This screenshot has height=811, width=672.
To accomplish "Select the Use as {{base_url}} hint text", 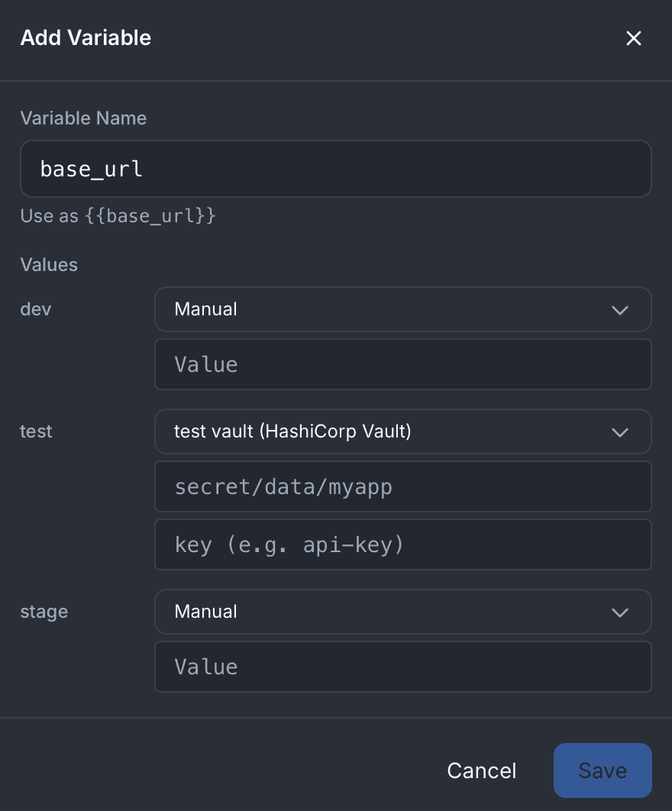I will tap(118, 215).
